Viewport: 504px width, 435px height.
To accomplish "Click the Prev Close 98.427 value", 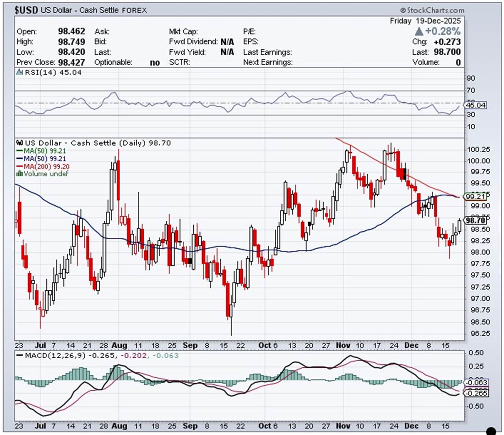I will 72,62.
